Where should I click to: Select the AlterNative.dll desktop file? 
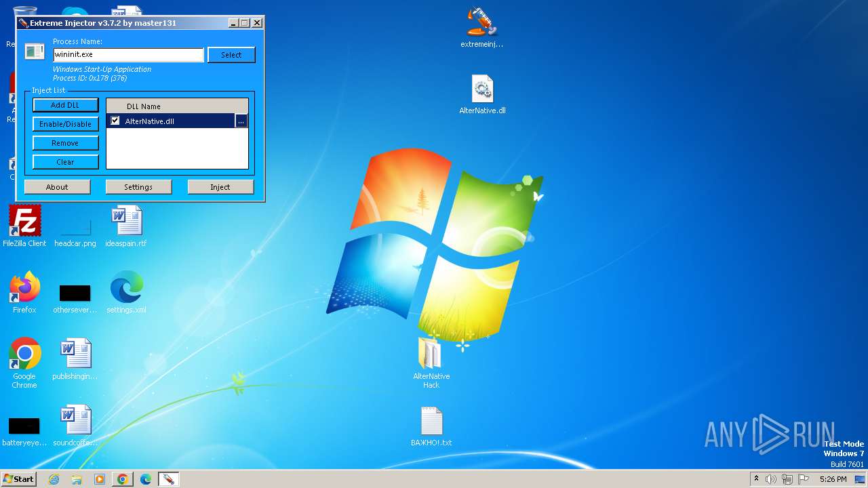point(482,95)
